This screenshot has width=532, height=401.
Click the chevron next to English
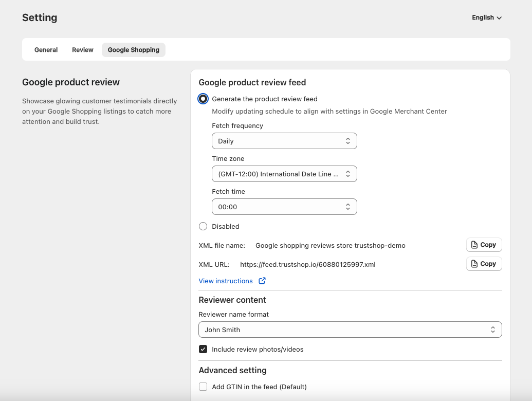click(499, 18)
